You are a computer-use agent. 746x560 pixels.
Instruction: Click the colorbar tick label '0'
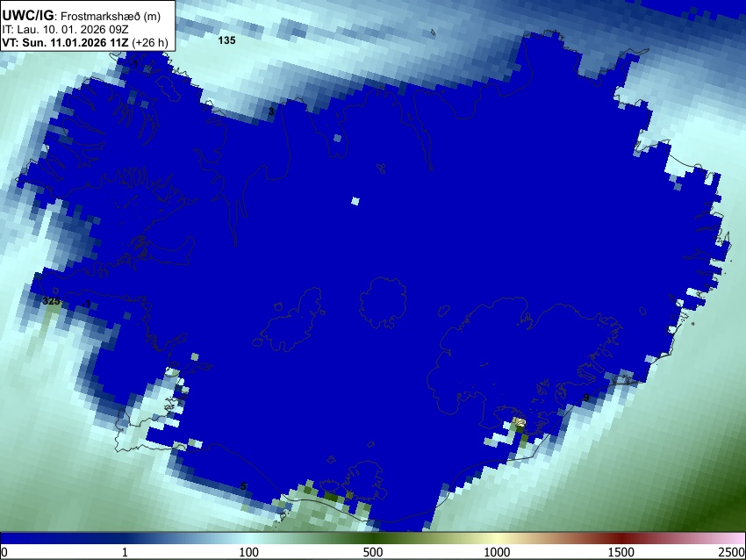(4, 552)
